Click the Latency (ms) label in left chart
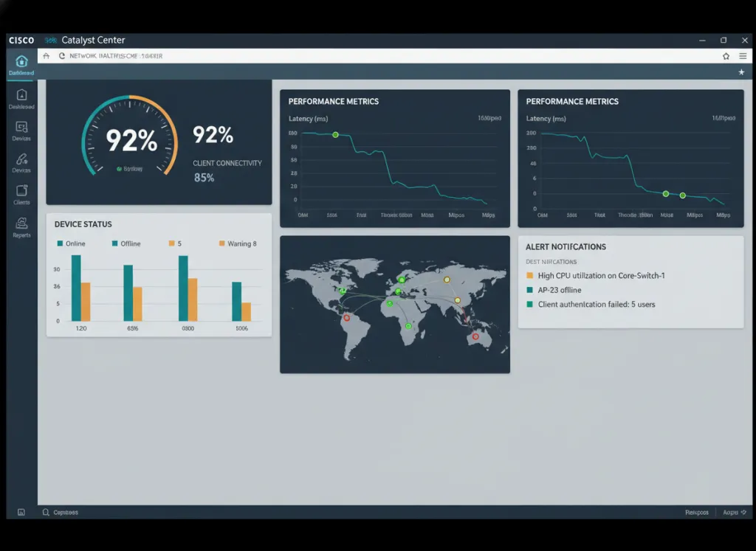The image size is (756, 551). (x=308, y=119)
